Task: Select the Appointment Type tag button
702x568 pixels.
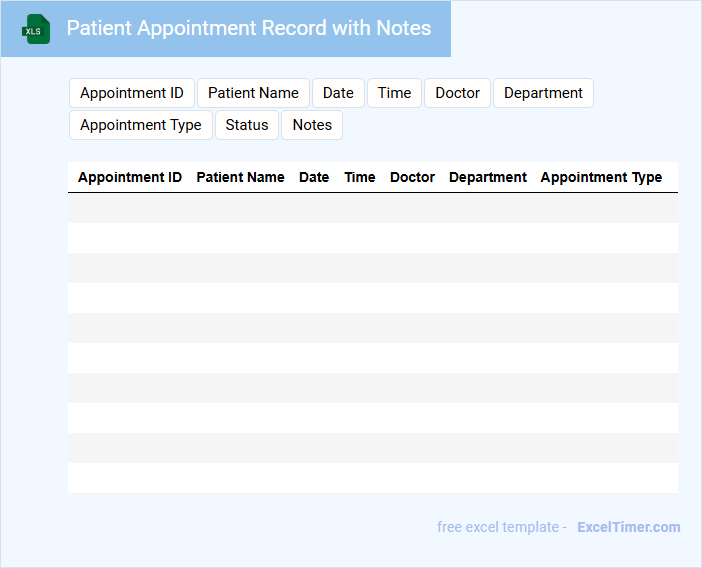Action: (141, 125)
